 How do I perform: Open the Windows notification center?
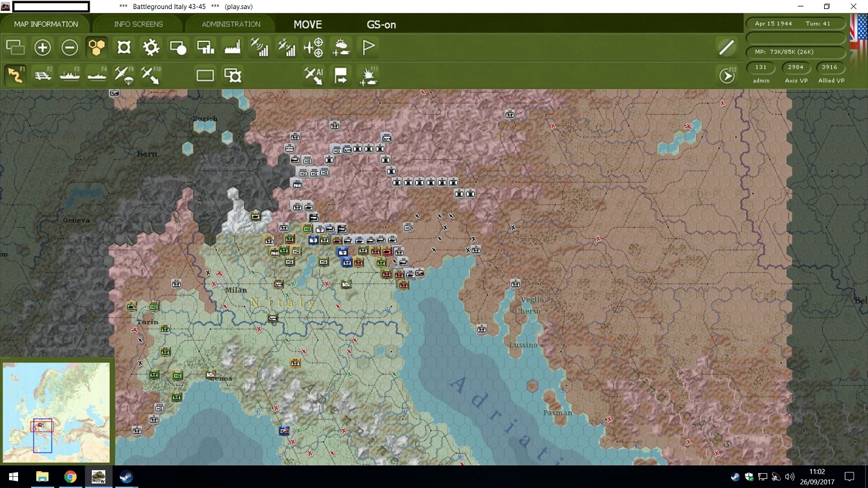849,477
